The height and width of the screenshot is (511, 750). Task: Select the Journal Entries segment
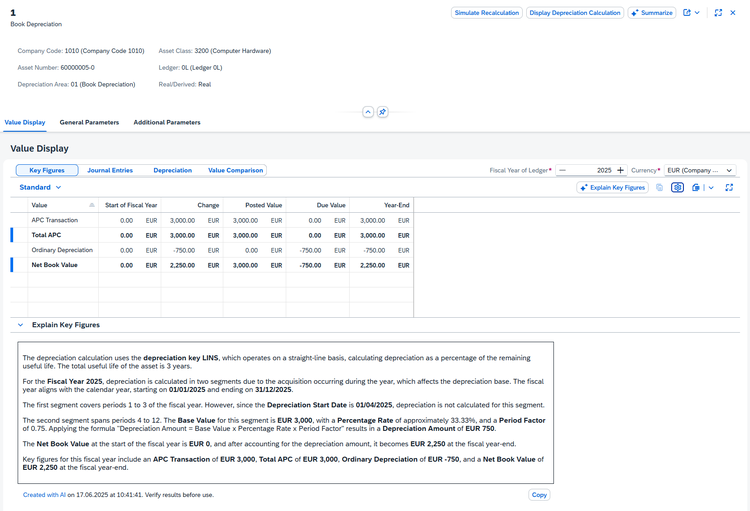[x=110, y=170]
